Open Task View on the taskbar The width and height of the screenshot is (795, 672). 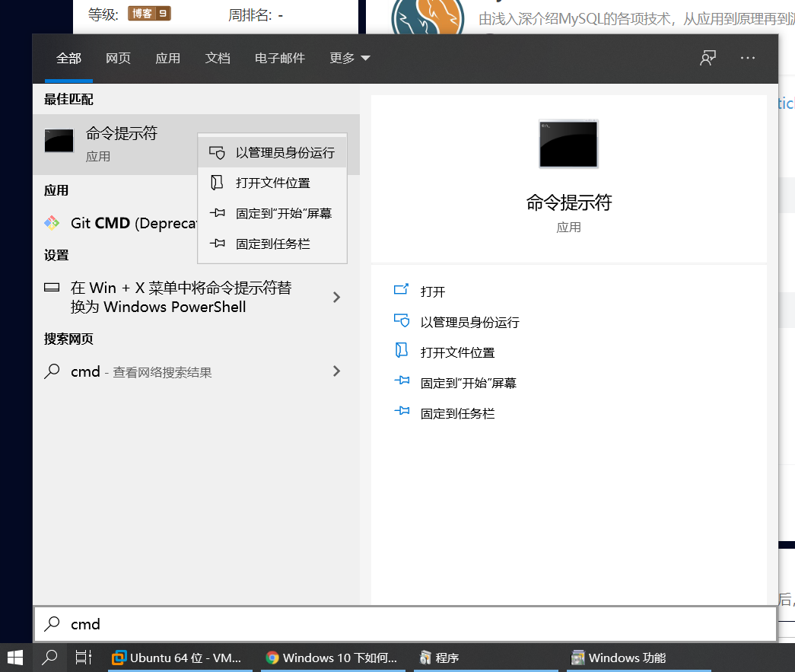click(83, 658)
